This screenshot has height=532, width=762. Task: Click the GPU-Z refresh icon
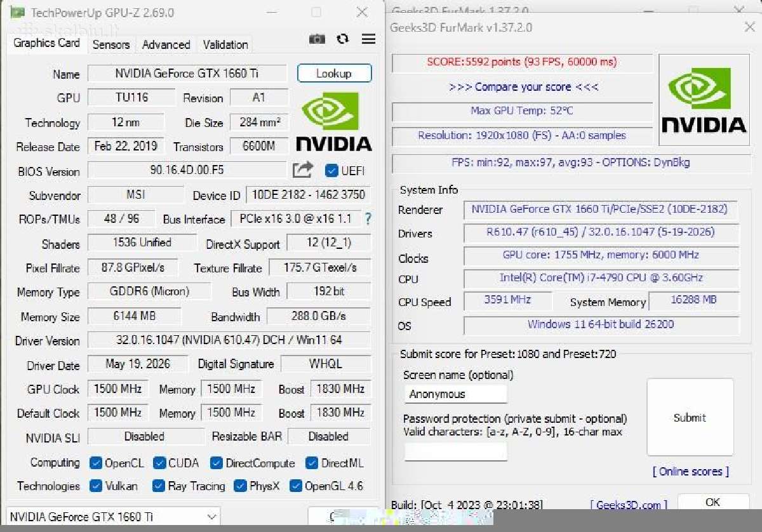point(343,39)
